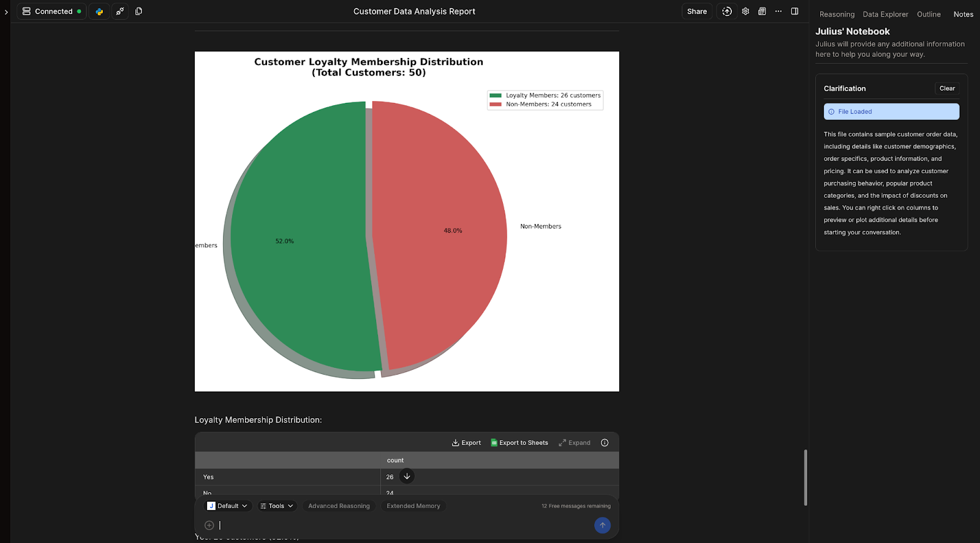980x543 pixels.
Task: Click the documents icon next to settings
Action: pos(762,12)
